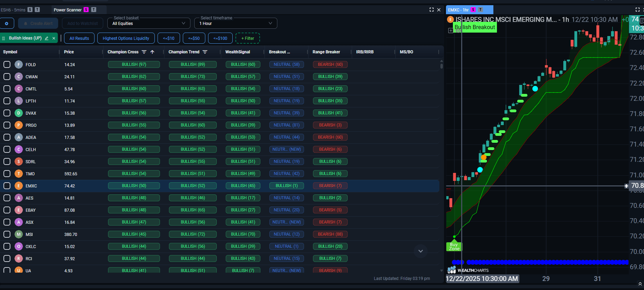The width and height of the screenshot is (644, 290).
Task: Check the FOLD row checkbox
Action: (7, 64)
